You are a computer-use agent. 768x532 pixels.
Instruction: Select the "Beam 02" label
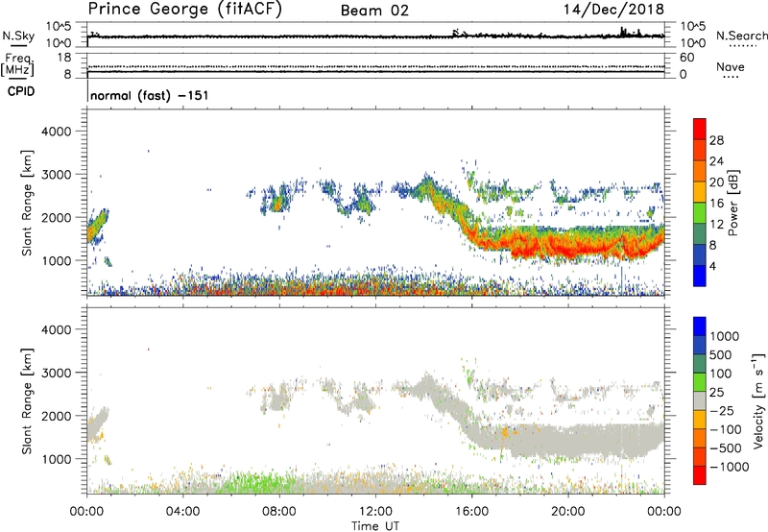[x=374, y=11]
